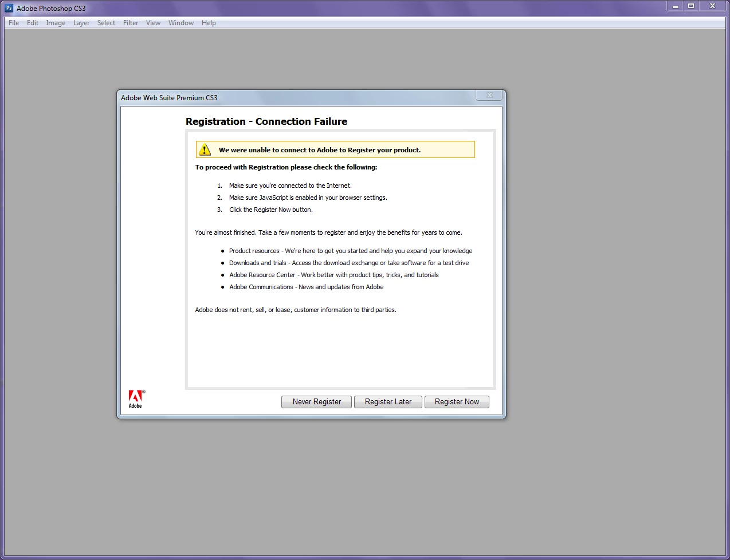
Task: Open the Help menu
Action: click(x=209, y=23)
